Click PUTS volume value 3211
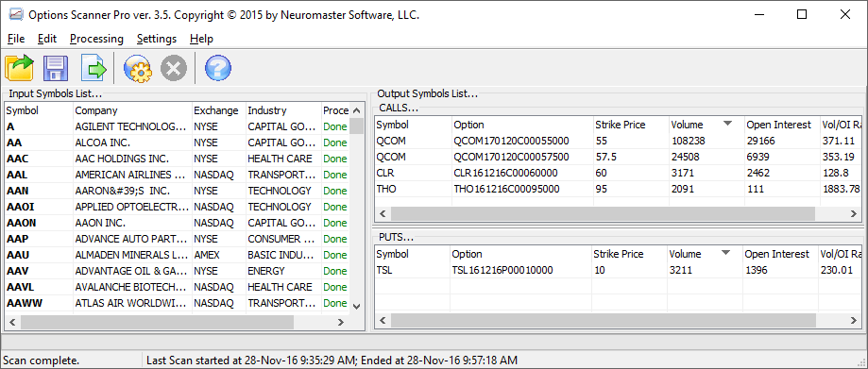 click(x=681, y=271)
